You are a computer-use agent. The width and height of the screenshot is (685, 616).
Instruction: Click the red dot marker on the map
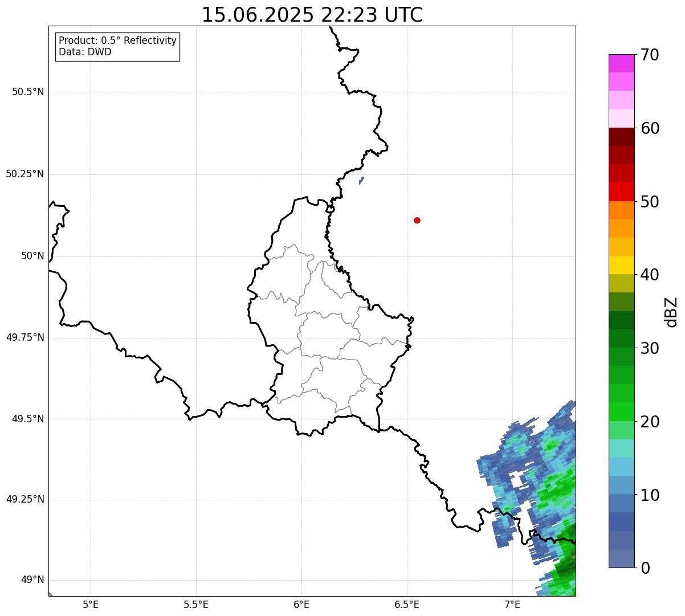click(417, 220)
